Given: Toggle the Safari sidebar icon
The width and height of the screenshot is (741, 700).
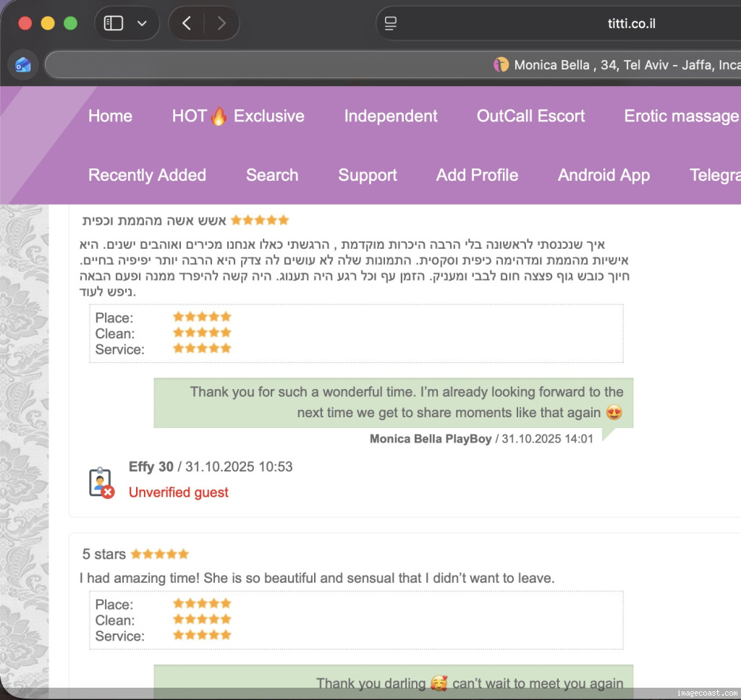Looking at the screenshot, I should (114, 23).
